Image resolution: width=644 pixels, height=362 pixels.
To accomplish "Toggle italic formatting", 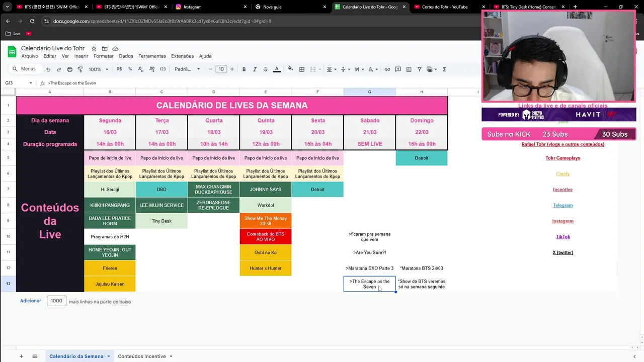I will pos(255,69).
